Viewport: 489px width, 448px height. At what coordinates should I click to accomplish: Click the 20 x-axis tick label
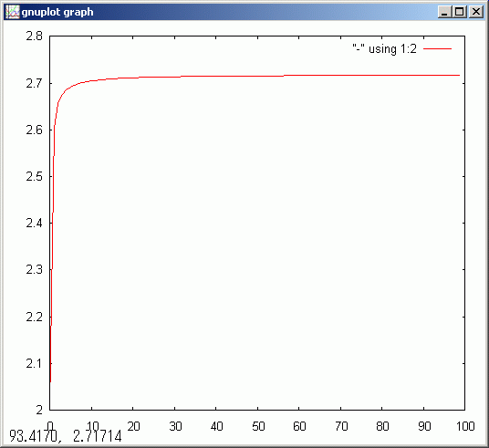coord(133,426)
